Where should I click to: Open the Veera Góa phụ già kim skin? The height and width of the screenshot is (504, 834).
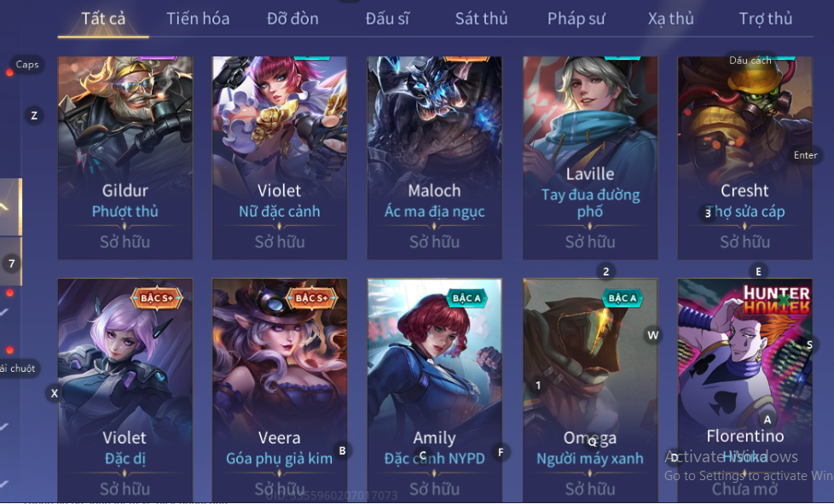pos(280,391)
